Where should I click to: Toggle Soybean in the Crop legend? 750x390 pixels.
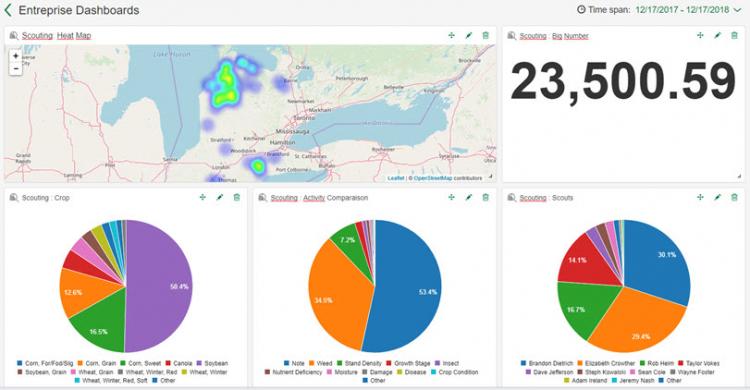click(213, 364)
